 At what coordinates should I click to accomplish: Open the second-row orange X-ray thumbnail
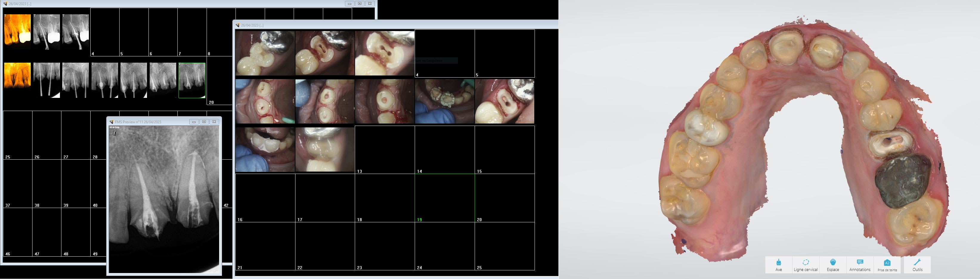tap(18, 76)
